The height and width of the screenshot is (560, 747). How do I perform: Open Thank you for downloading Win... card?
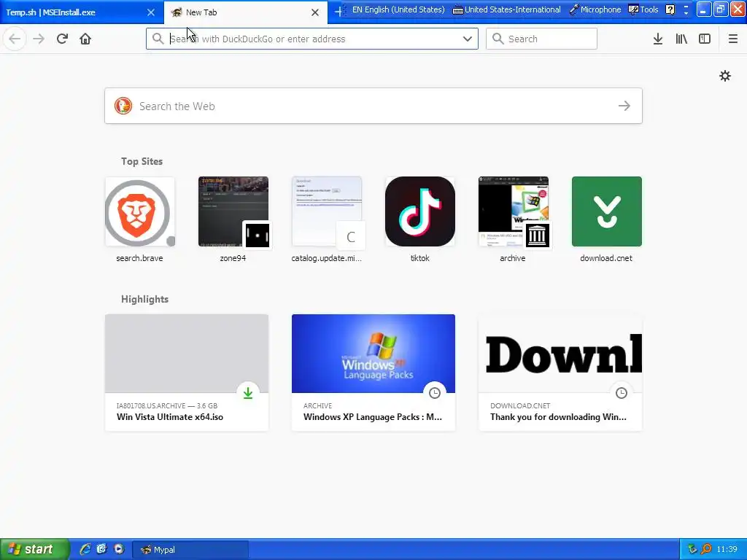click(560, 373)
